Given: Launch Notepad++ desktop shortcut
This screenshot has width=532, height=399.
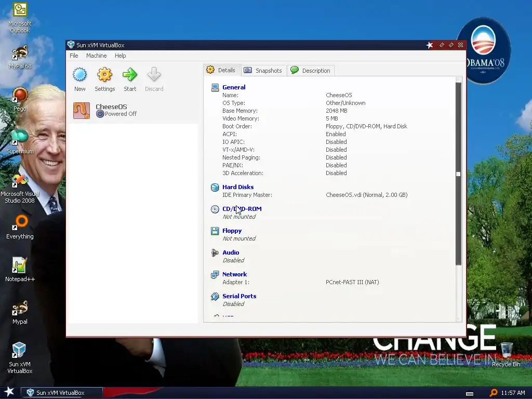Looking at the screenshot, I should [x=20, y=270].
